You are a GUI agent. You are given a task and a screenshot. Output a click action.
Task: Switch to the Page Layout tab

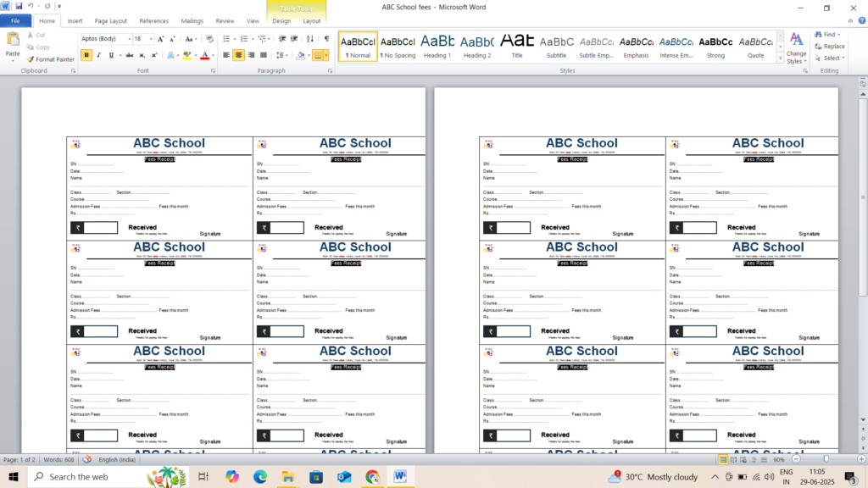point(111,21)
